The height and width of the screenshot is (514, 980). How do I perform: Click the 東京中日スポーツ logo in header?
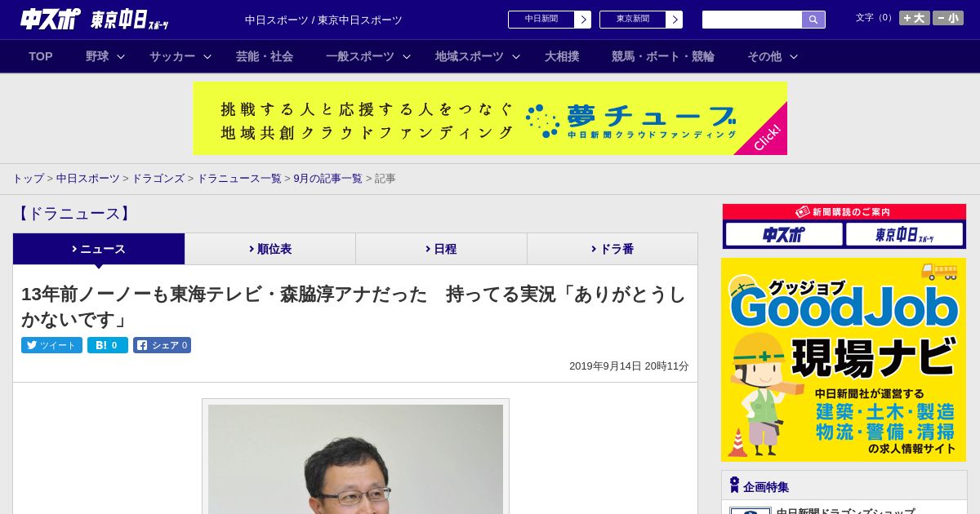tap(130, 20)
